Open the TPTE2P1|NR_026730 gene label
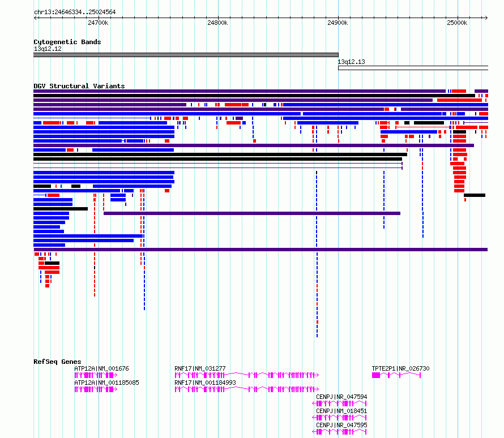 click(x=400, y=368)
